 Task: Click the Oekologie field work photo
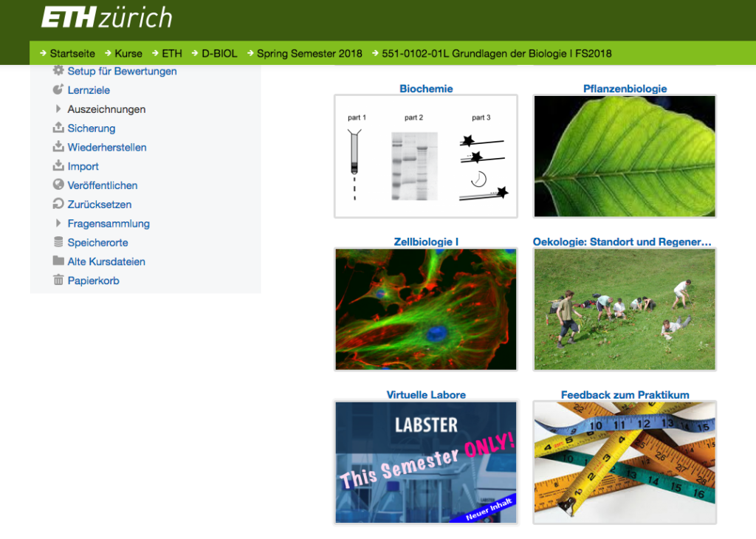(625, 309)
